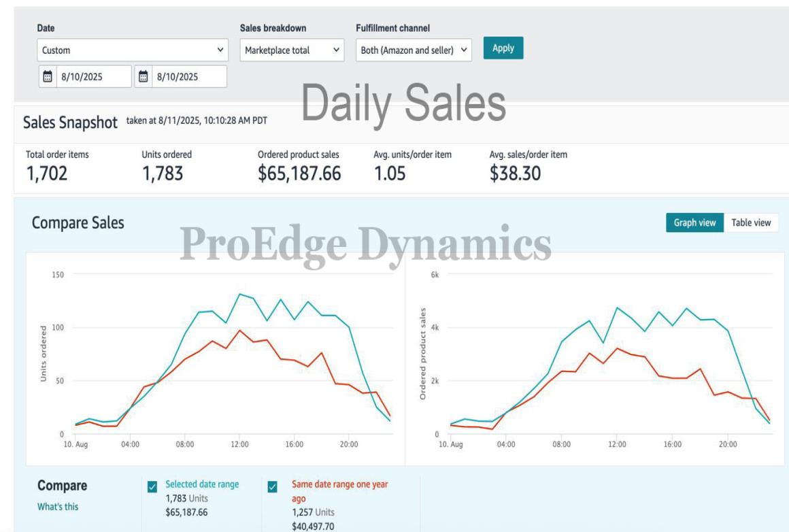This screenshot has height=532, width=789.
Task: Open the Fulfillment channel dropdown
Action: pos(414,50)
